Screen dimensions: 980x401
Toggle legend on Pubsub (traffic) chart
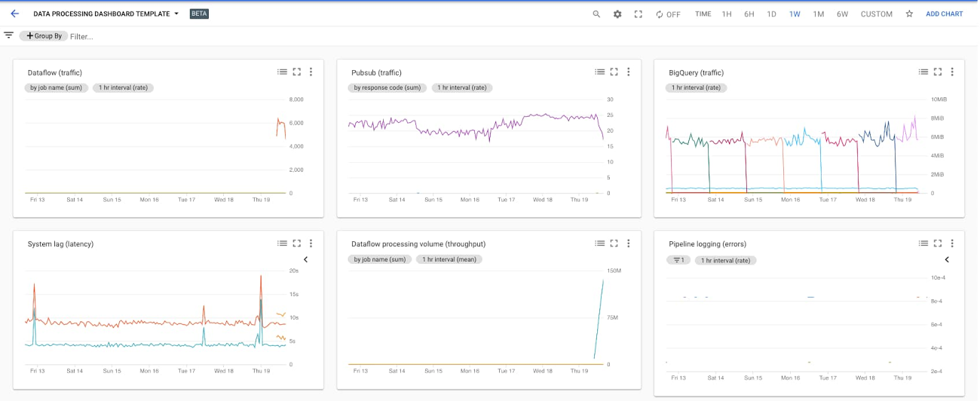pos(599,72)
